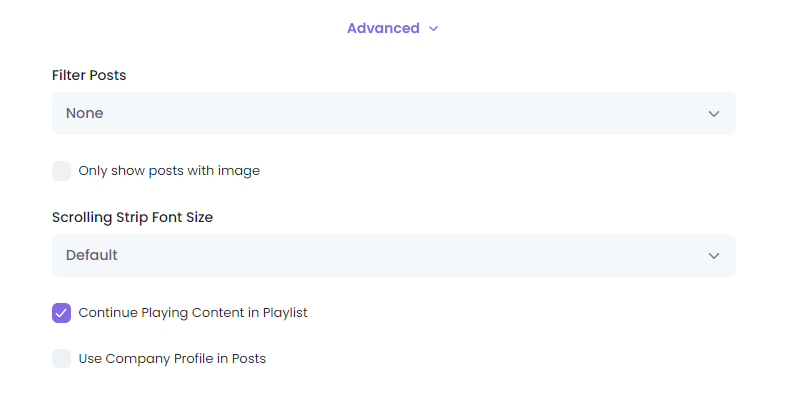Uncheck Continue Playing Content in Playlist

coord(61,313)
